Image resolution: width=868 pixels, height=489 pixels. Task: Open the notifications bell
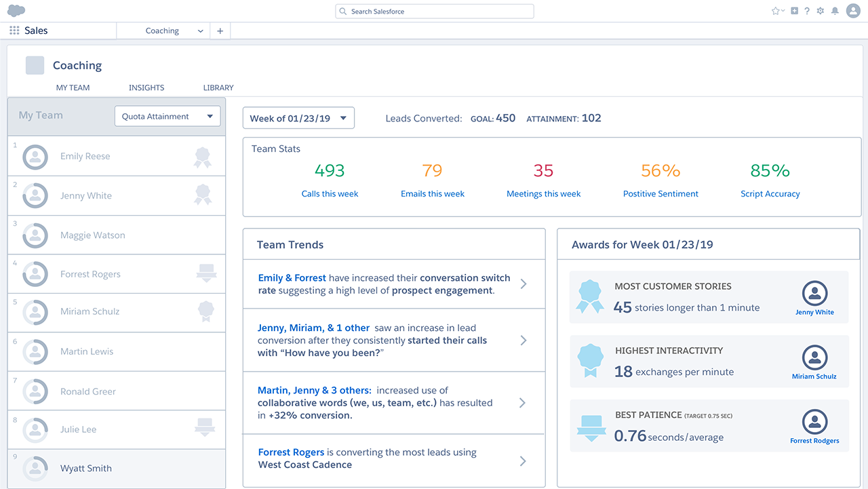click(x=835, y=11)
